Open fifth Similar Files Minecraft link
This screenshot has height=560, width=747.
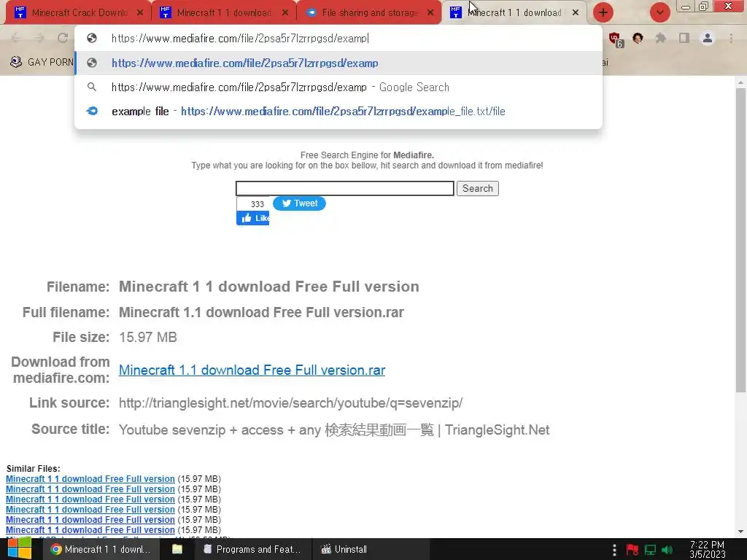click(x=90, y=519)
